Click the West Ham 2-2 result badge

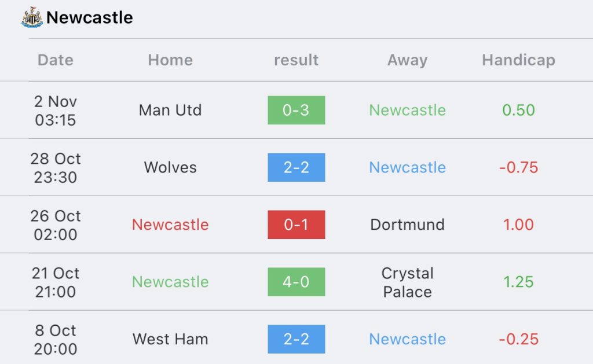(x=296, y=339)
